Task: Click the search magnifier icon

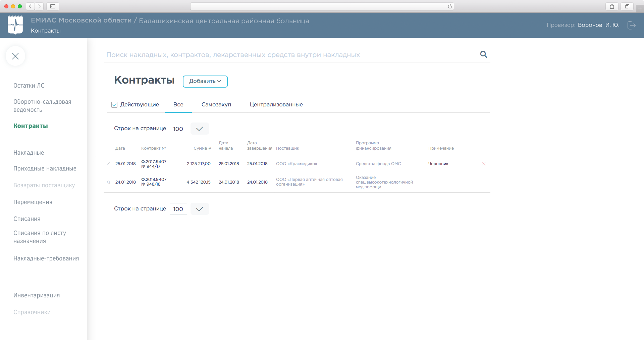Action: click(x=483, y=54)
